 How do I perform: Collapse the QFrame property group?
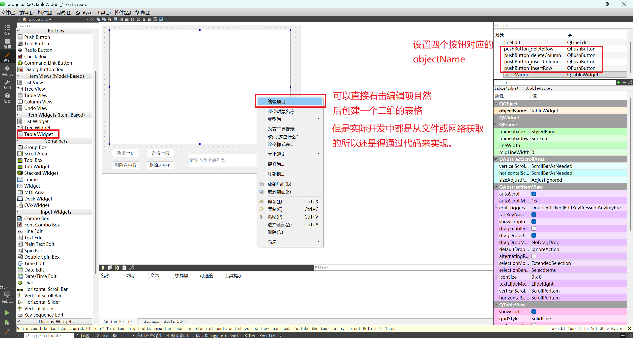click(x=496, y=124)
